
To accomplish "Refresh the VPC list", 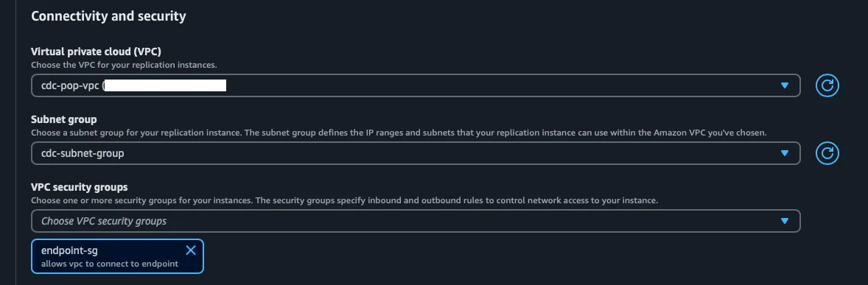I will 827,85.
